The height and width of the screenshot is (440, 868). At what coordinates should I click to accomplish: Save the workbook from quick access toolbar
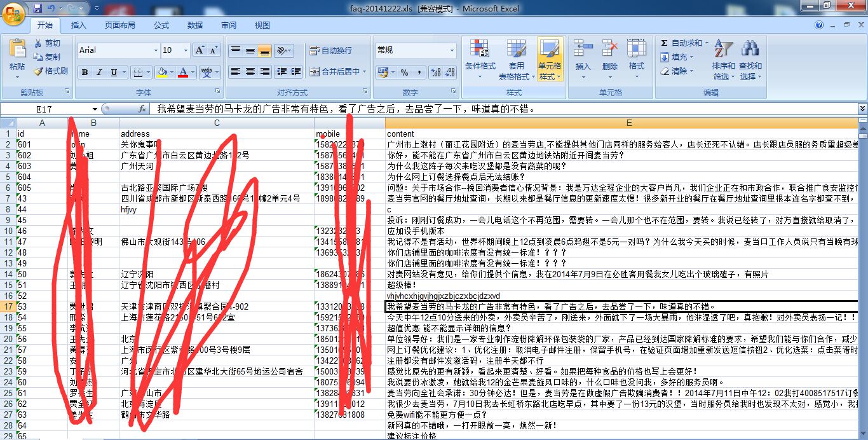pyautogui.click(x=37, y=8)
